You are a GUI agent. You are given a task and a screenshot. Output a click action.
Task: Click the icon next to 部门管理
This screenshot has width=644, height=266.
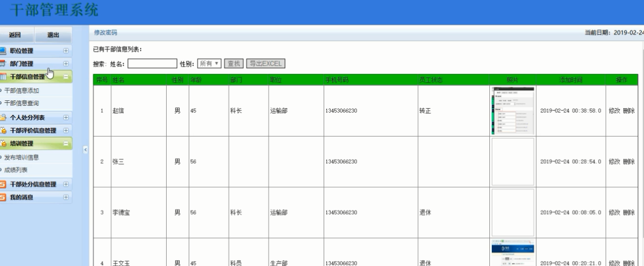tap(3, 64)
